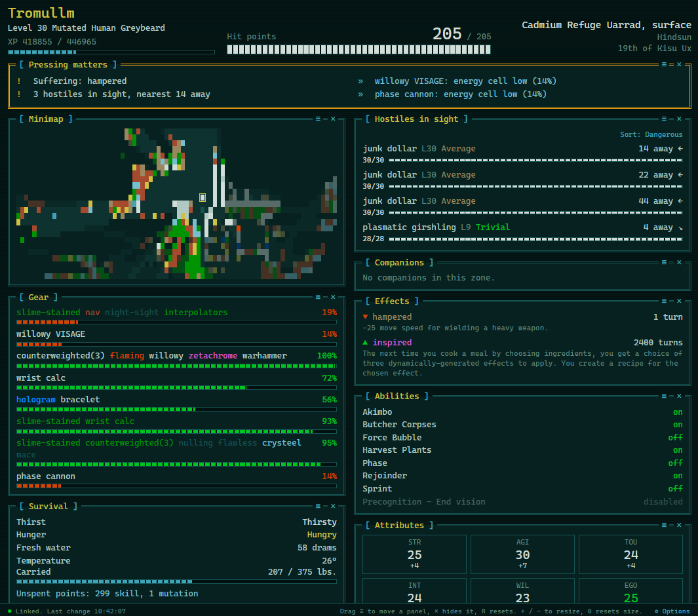Click the 3 hostiles in sight alert
This screenshot has width=698, height=616.
[x=113, y=94]
